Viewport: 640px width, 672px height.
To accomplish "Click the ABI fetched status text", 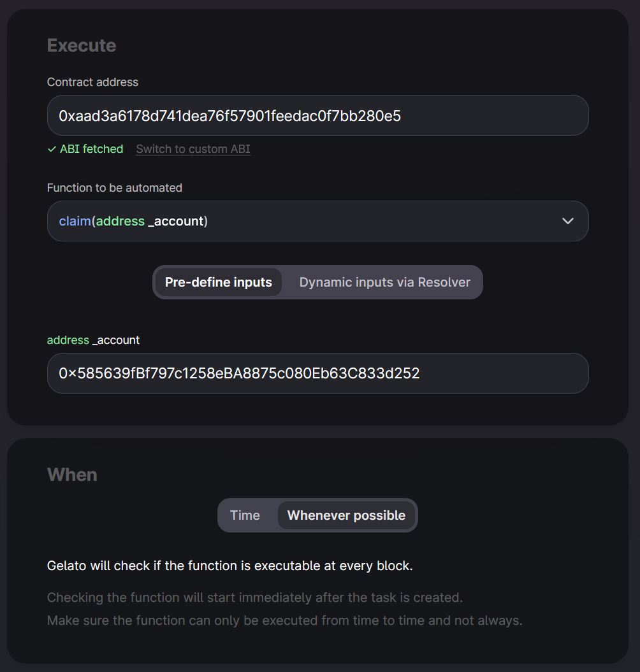I will (91, 149).
